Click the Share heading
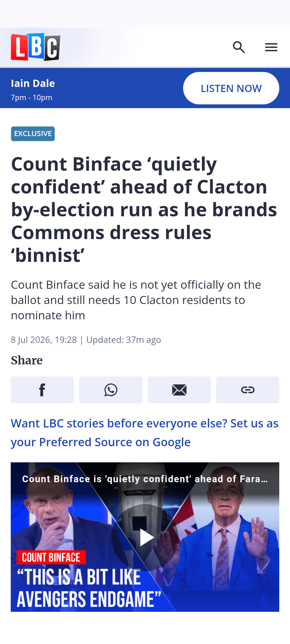The image size is (290, 644). coord(27,360)
